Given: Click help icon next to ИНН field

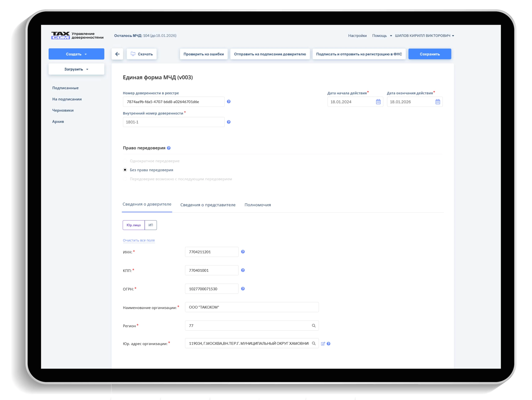Looking at the screenshot, I should tap(243, 252).
